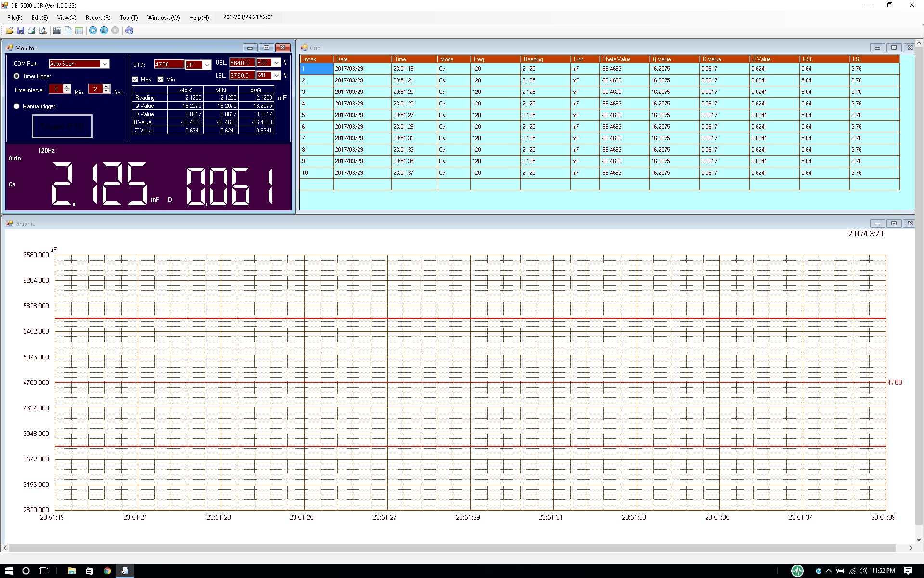Maximize the Grid sub-window
924x578 pixels.
(x=894, y=48)
